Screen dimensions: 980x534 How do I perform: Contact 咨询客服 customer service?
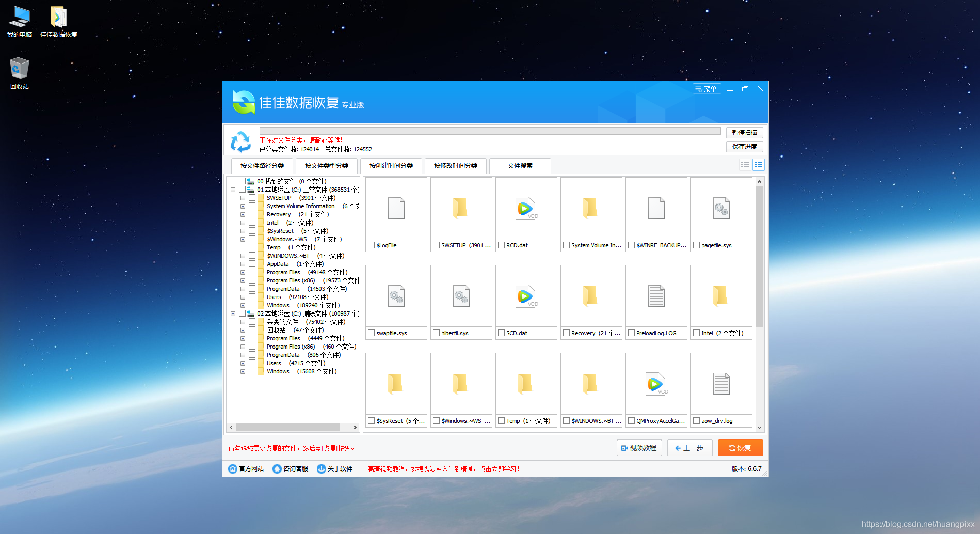[290, 468]
